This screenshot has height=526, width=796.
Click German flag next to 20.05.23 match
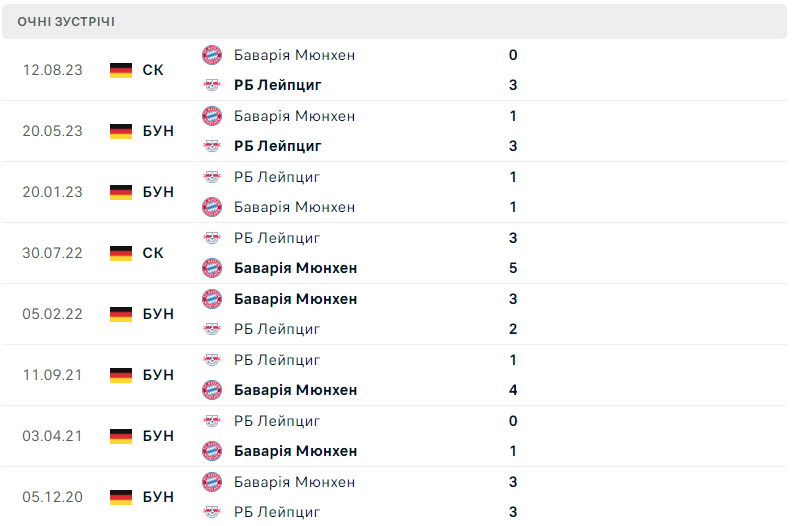(121, 131)
